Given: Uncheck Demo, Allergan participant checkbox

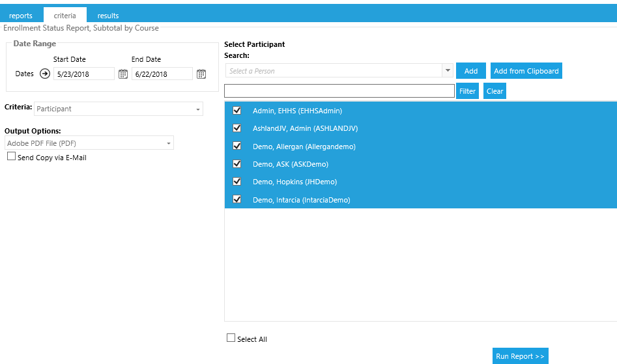Looking at the screenshot, I should pos(237,147).
